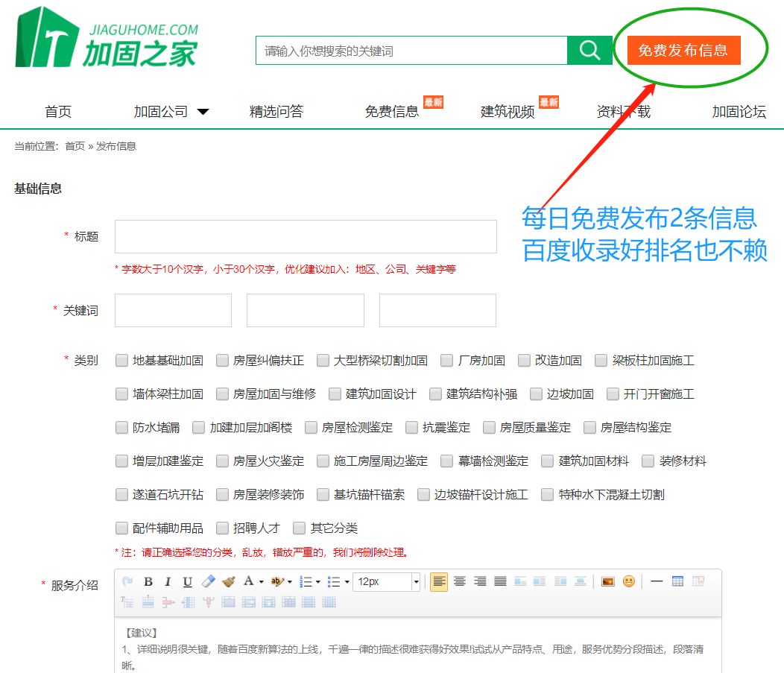This screenshot has height=673, width=784.
Task: Expand the 加固公司 dropdown menu
Action: pyautogui.click(x=203, y=112)
